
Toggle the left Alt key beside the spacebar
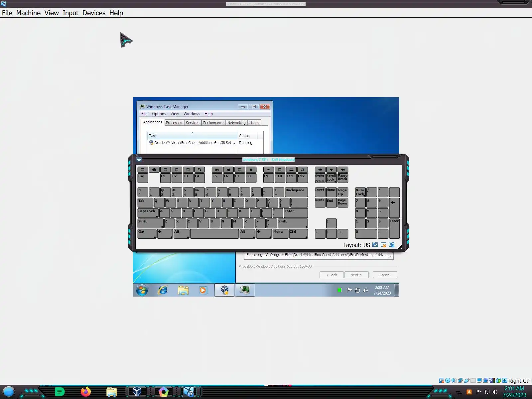[x=181, y=234]
